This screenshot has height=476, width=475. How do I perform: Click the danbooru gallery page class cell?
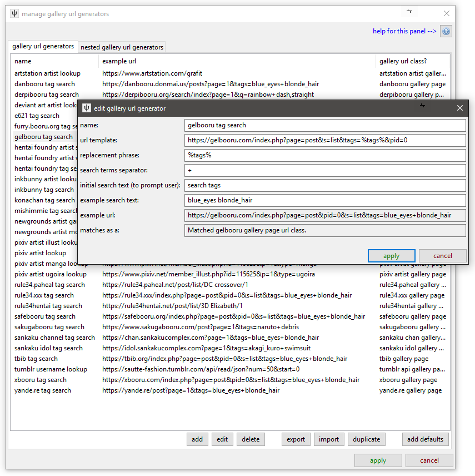click(412, 84)
